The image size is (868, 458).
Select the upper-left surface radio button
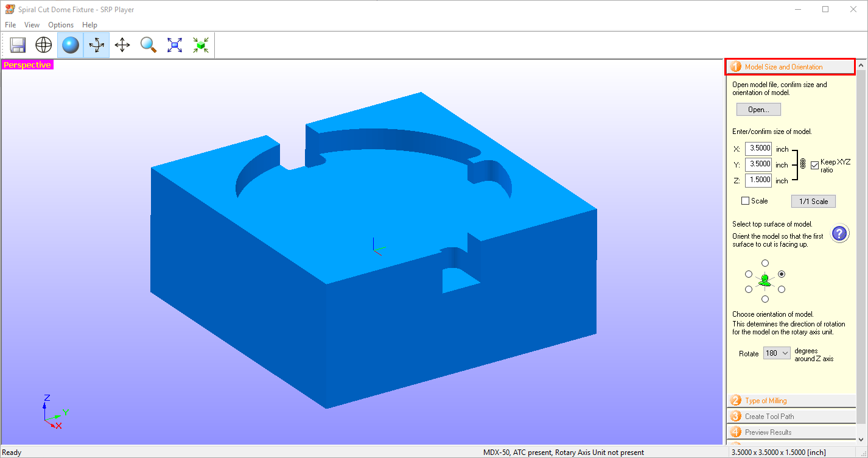749,274
